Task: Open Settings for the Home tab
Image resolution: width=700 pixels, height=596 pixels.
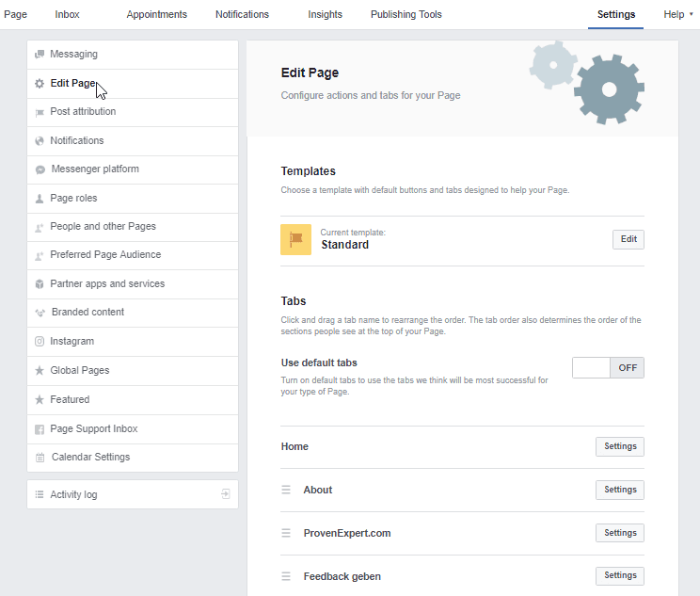Action: point(620,446)
